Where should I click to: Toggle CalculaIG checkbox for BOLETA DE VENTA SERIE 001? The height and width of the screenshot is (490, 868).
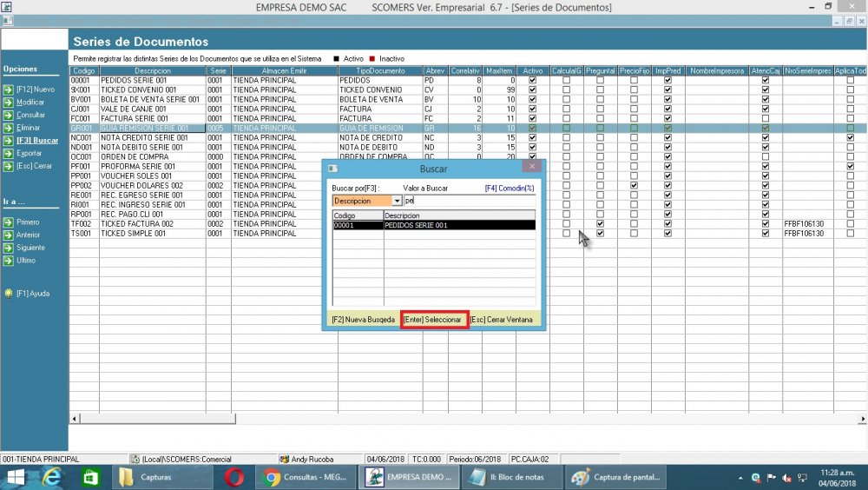click(x=566, y=99)
